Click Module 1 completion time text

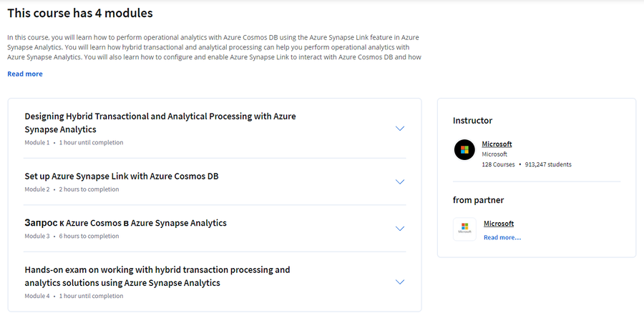[91, 143]
